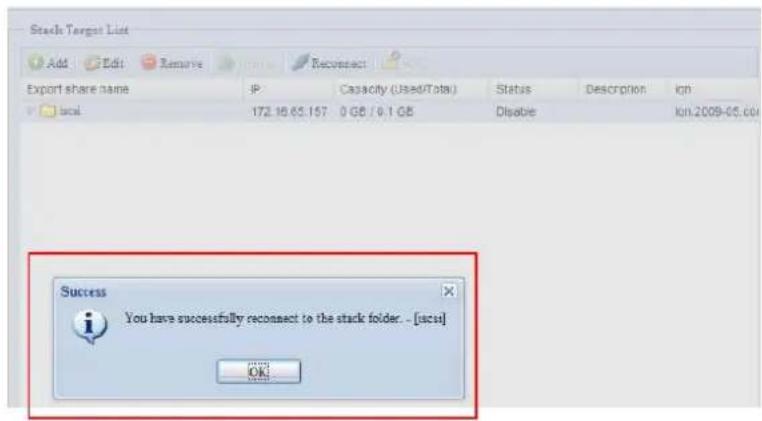Sort by Status column header
Image resolution: width=762 pixels, height=421 pixels.
(513, 89)
